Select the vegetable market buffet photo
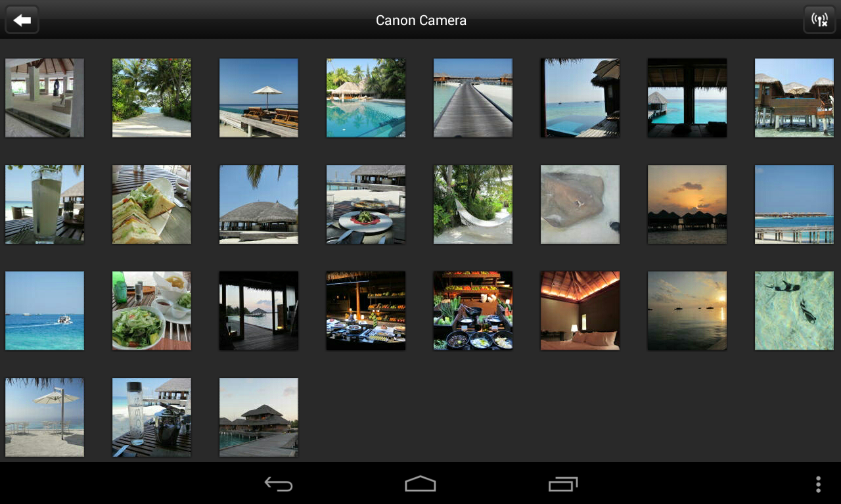 (472, 310)
